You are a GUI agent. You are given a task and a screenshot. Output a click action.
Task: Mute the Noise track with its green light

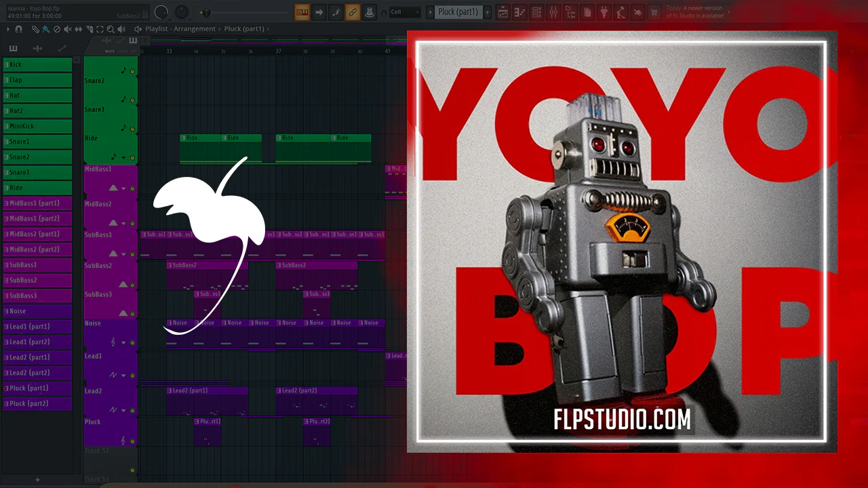tap(132, 343)
